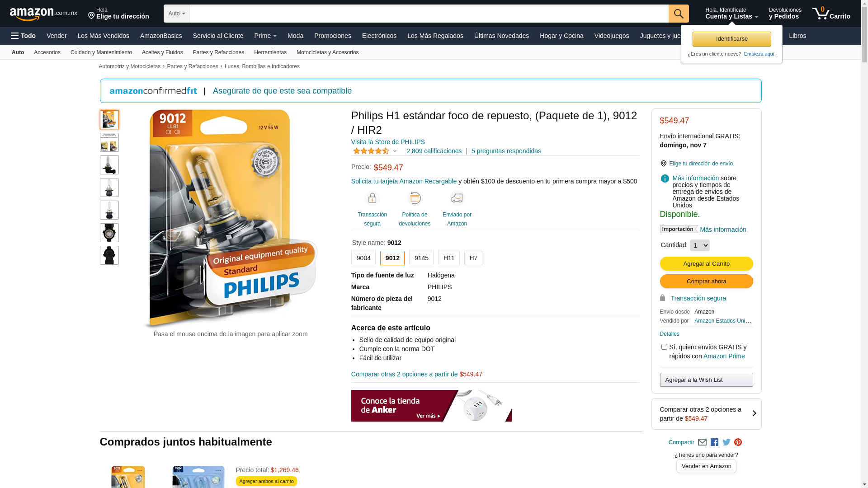Screen dimensions: 868x488
Task: Open the Cantidad quantity dropdown
Action: pos(699,245)
